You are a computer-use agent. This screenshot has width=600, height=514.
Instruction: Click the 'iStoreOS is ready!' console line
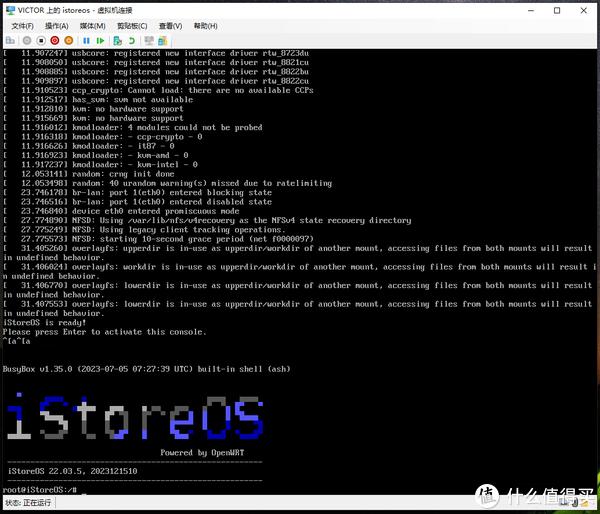(x=44, y=323)
